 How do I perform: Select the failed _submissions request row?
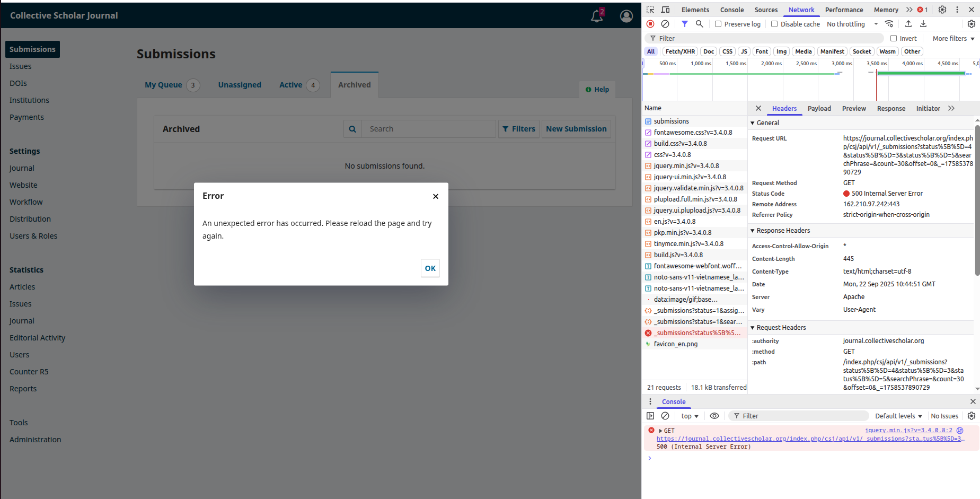click(x=696, y=333)
